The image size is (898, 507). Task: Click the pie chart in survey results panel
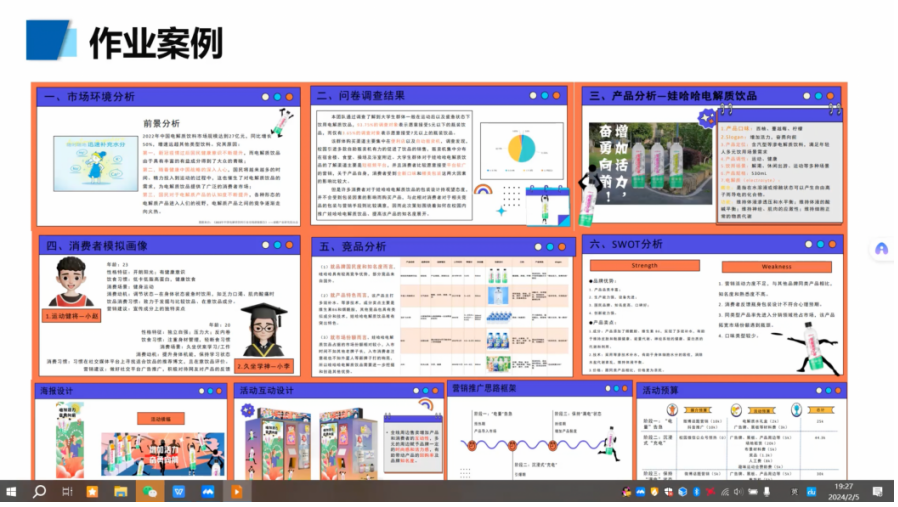[x=522, y=148]
